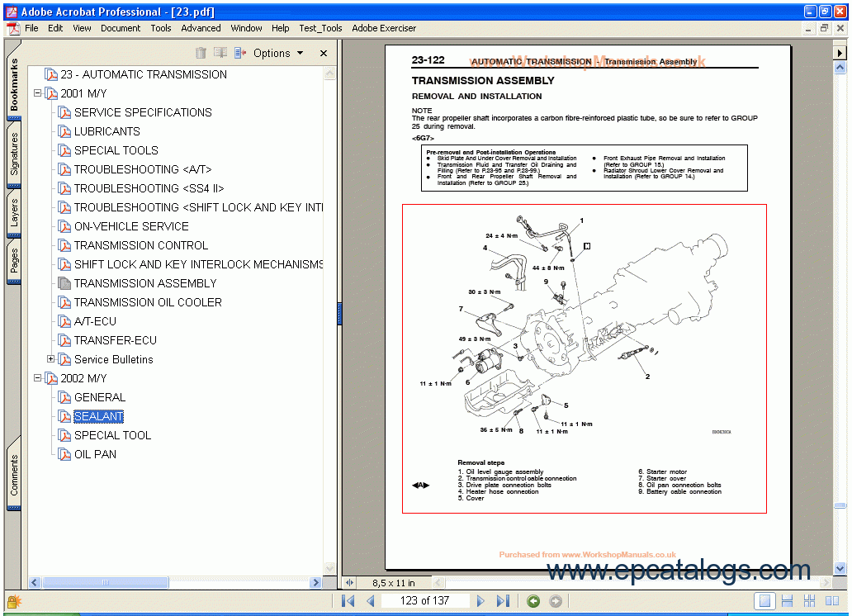Open the View menu
Image resolution: width=852 pixels, height=616 pixels.
tap(82, 28)
